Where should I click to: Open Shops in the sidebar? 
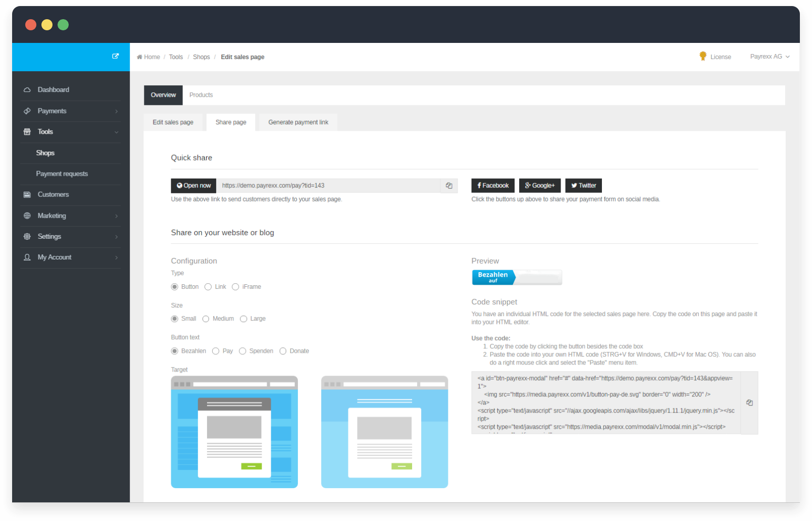point(45,153)
